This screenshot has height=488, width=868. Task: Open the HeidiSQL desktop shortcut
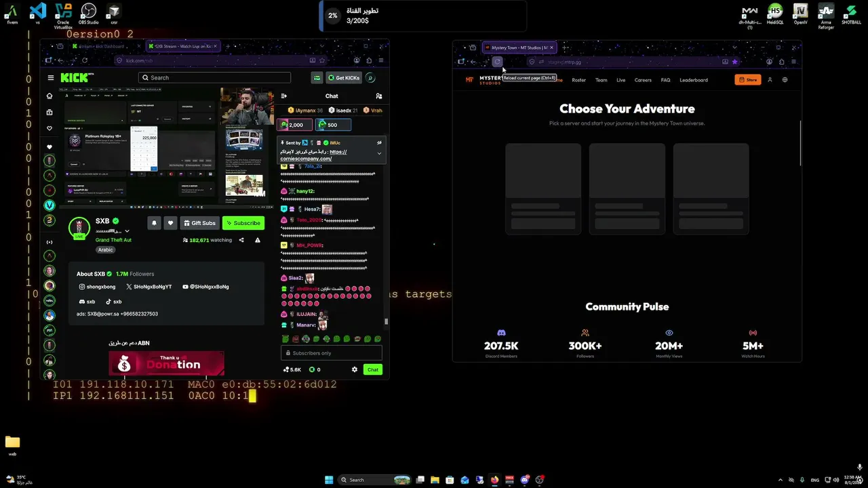click(775, 14)
